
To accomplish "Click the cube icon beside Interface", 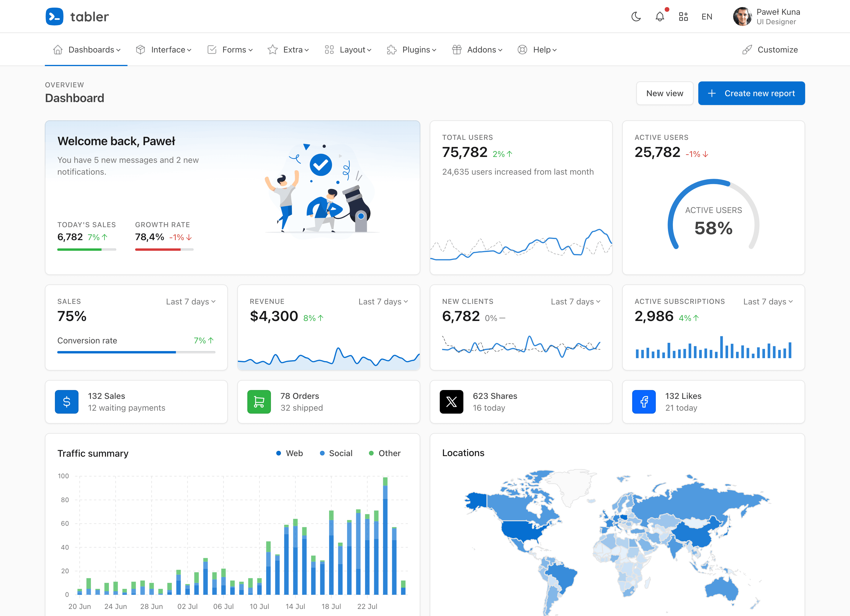I will [140, 50].
